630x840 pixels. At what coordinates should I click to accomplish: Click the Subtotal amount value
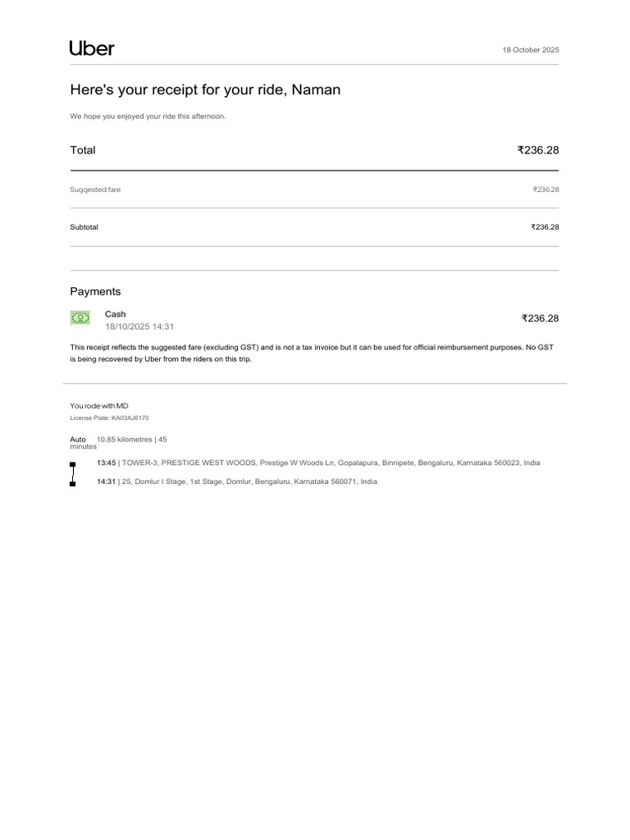tap(545, 227)
